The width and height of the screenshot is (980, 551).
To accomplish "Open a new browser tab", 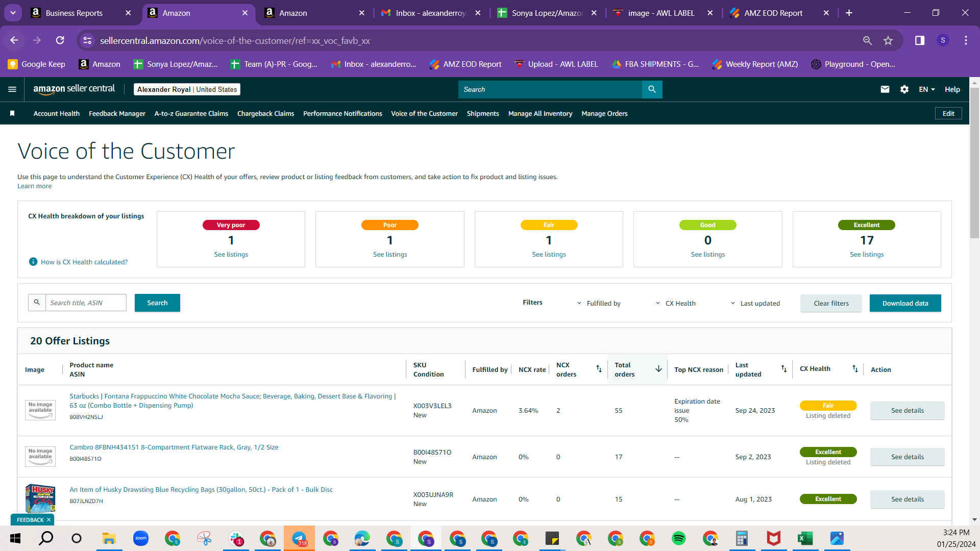I will pyautogui.click(x=849, y=13).
